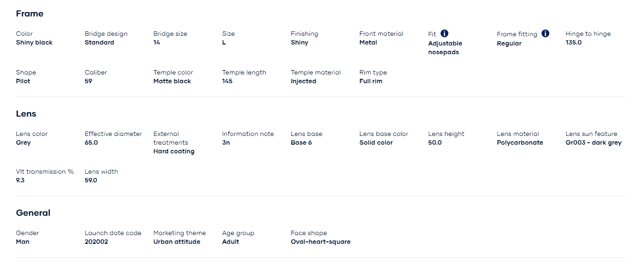Click the General section heading
Image resolution: width=644 pixels, height=267 pixels.
(x=33, y=213)
